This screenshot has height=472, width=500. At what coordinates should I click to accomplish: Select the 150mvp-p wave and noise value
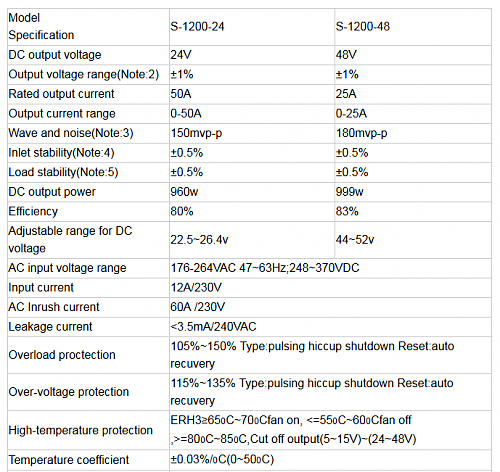196,133
